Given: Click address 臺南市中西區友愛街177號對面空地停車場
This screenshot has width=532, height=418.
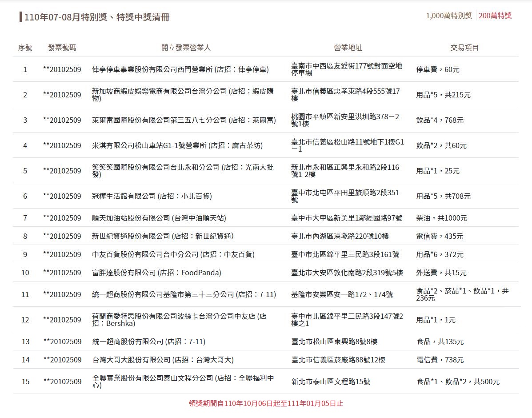Looking at the screenshot, I should point(347,69).
